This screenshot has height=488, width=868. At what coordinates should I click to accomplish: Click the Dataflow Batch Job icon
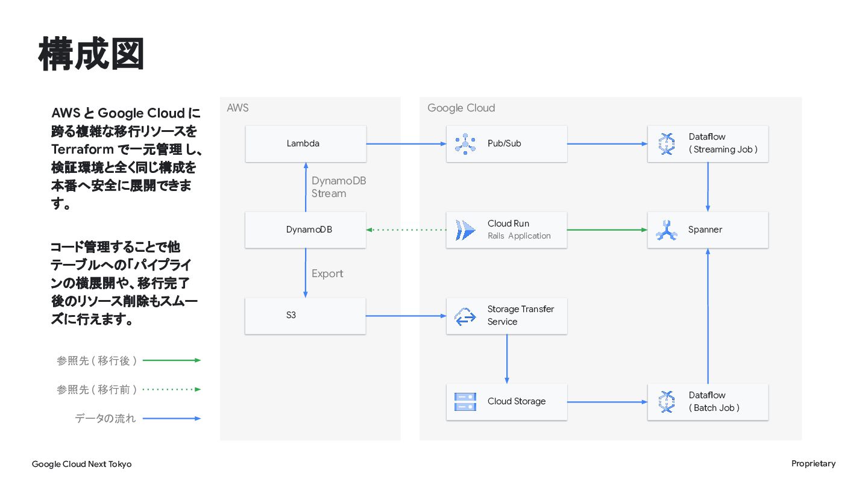coord(666,402)
